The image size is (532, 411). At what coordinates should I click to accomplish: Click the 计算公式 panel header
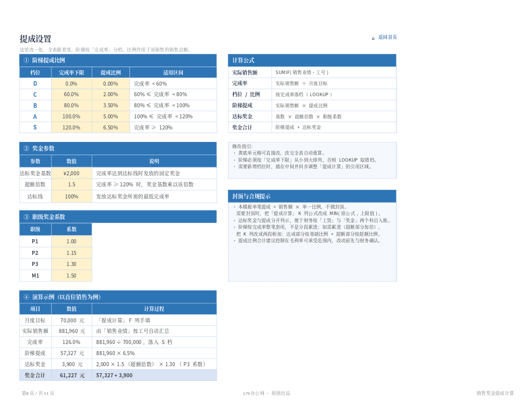pos(312,60)
